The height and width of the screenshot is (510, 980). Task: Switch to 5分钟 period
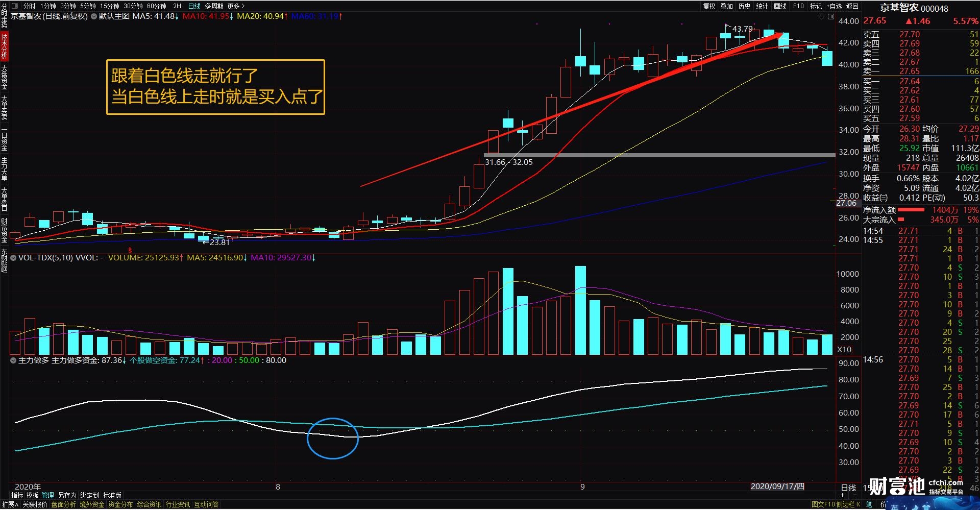pyautogui.click(x=88, y=6)
